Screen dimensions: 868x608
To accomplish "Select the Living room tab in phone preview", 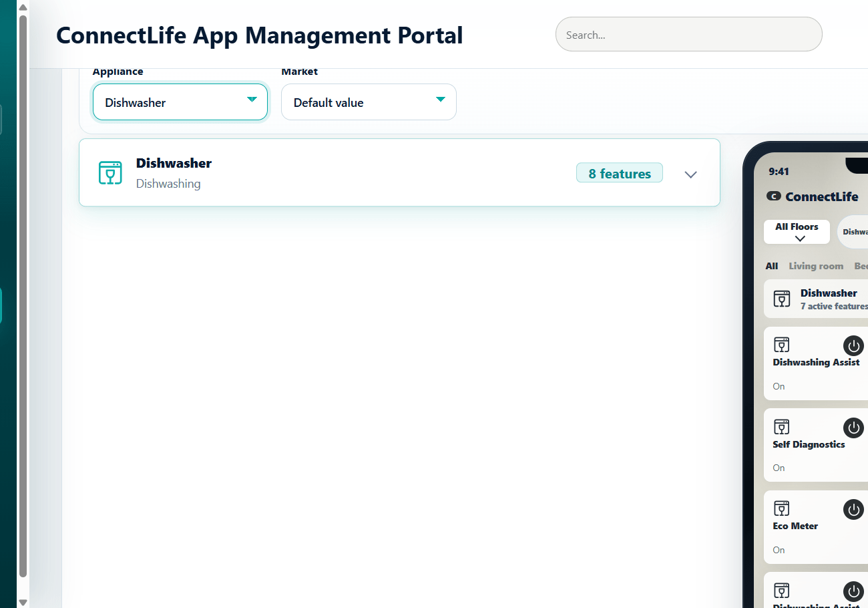I will 816,266.
